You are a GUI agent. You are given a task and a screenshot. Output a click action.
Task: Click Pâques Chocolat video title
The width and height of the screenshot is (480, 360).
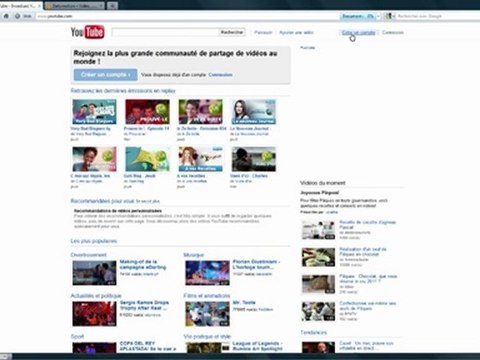coord(368,279)
